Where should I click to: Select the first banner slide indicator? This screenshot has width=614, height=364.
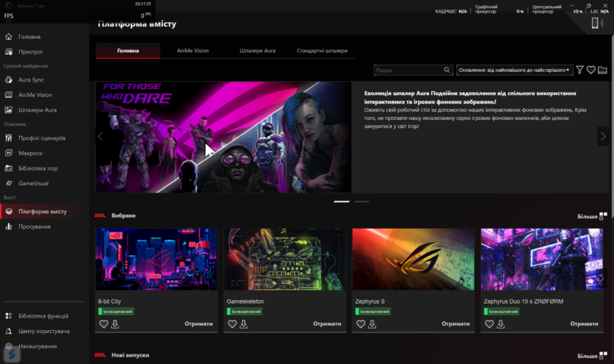341,201
